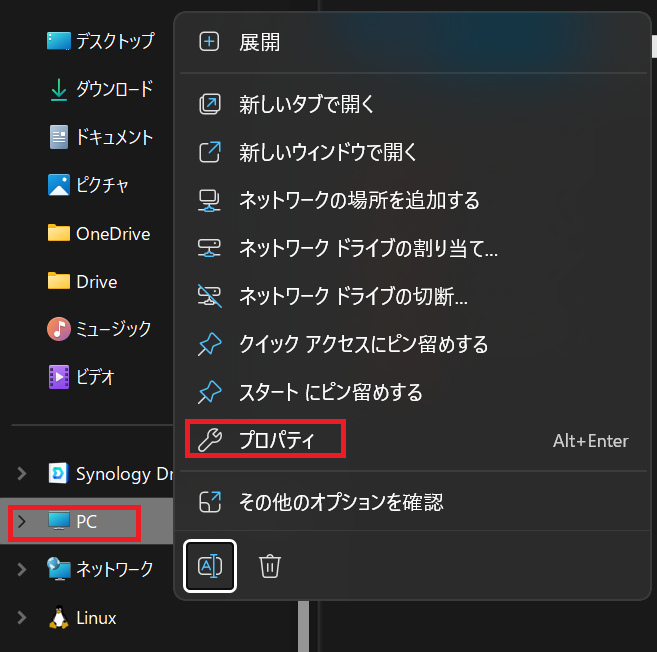Screen dimensions: 657x652
Task: Select the ネットワーク label text
Action: (x=114, y=569)
